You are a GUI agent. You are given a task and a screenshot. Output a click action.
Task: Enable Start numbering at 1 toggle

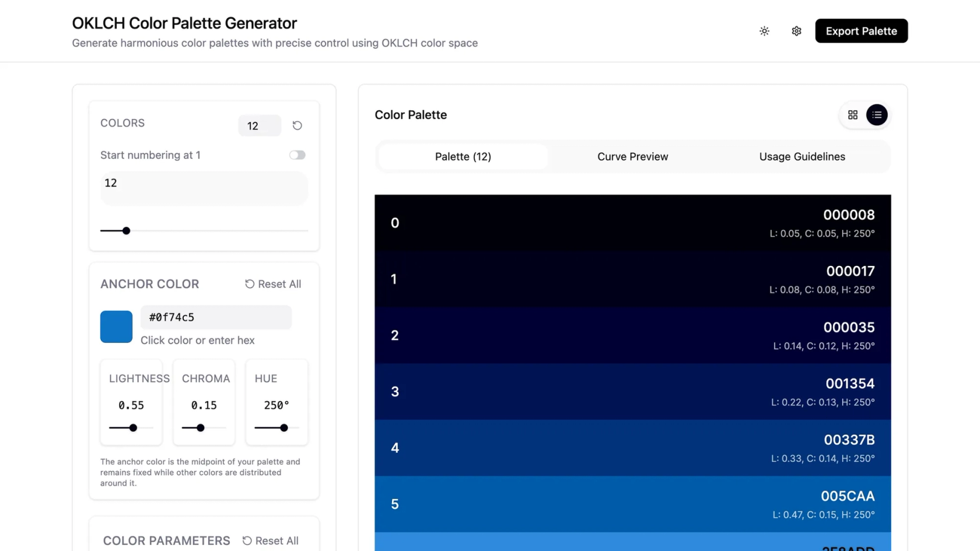[x=297, y=155]
